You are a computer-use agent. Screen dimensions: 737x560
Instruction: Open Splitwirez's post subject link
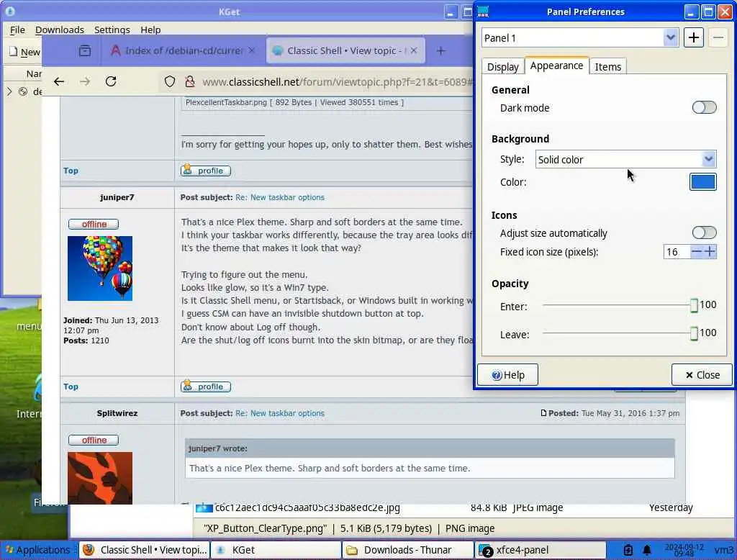pyautogui.click(x=280, y=413)
